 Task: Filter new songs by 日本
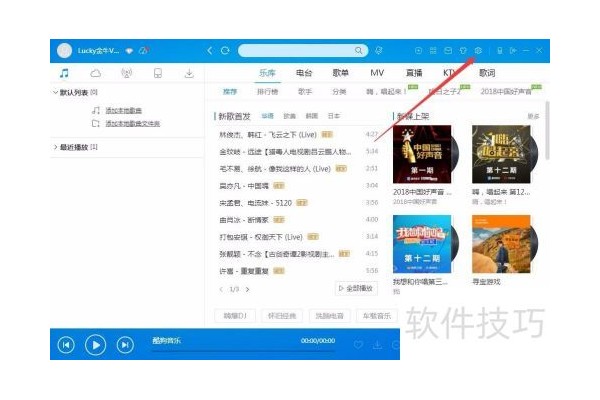(334, 116)
